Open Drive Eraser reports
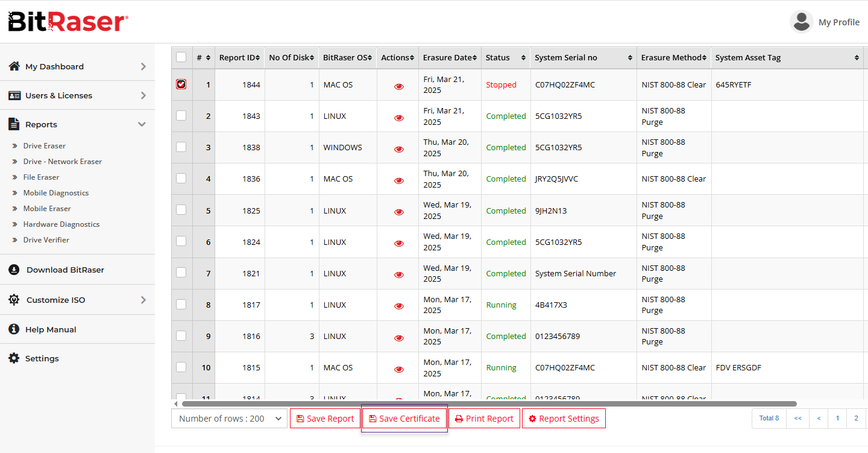 tap(45, 146)
